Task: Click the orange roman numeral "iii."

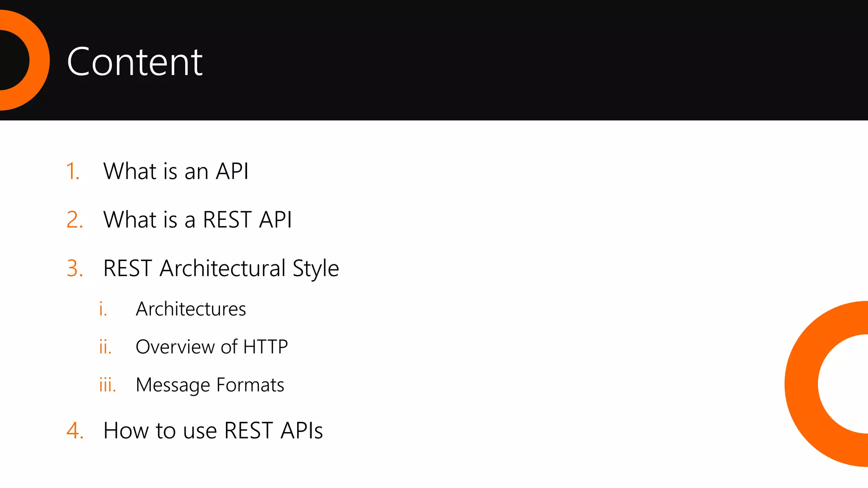Action: pyautogui.click(x=107, y=385)
